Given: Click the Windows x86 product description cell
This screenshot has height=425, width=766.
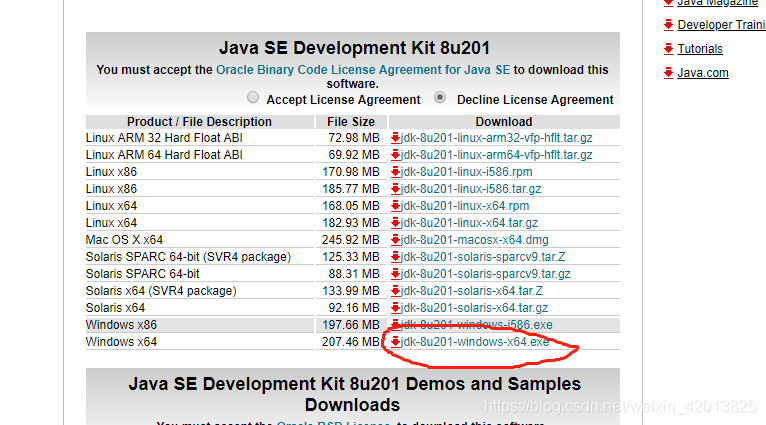Looking at the screenshot, I should coord(200,325).
